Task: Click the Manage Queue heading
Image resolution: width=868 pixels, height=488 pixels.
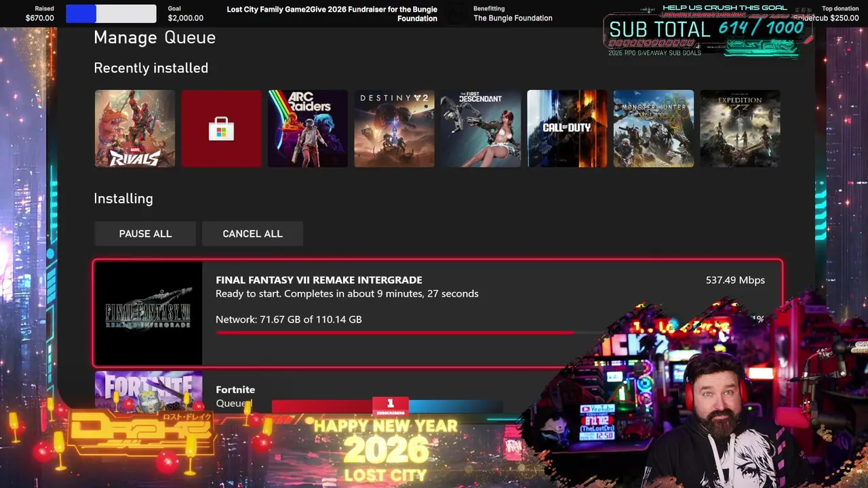Action: 155,37
